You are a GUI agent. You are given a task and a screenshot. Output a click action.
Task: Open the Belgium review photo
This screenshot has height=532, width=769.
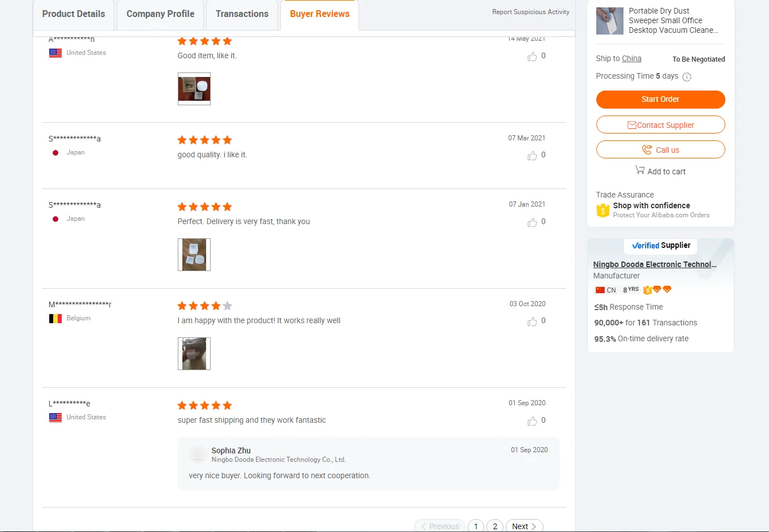point(194,354)
